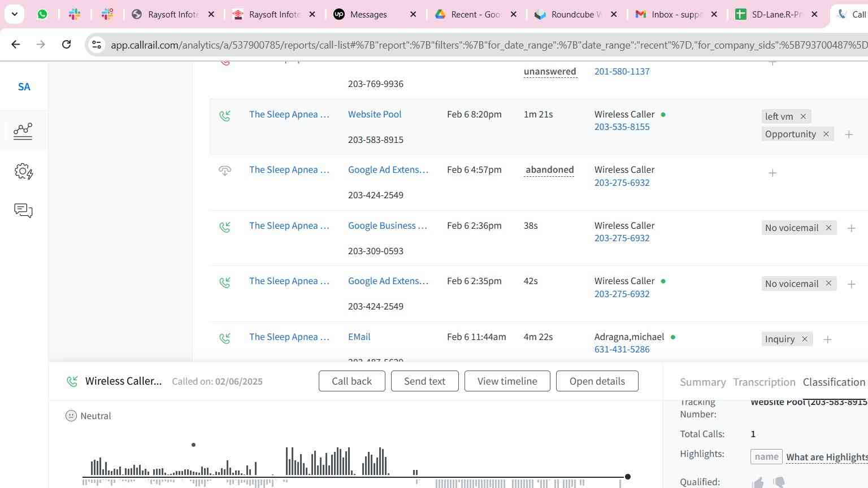This screenshot has height=488, width=868.
Task: Open caller number 201-580-1137
Action: pos(622,71)
